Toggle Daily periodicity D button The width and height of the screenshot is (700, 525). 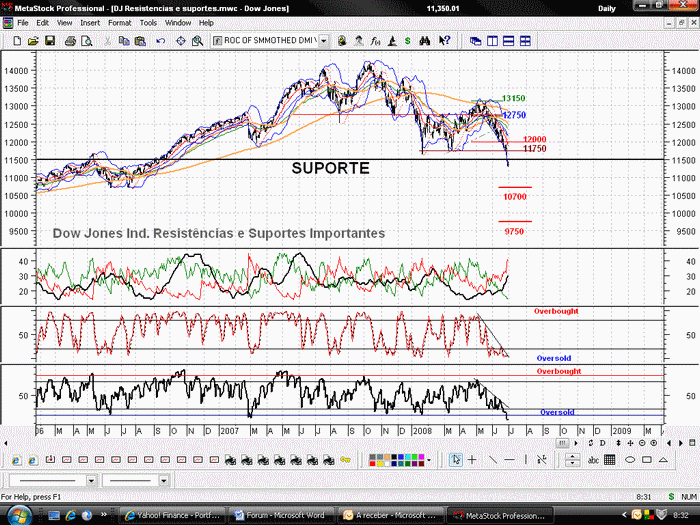603,443
